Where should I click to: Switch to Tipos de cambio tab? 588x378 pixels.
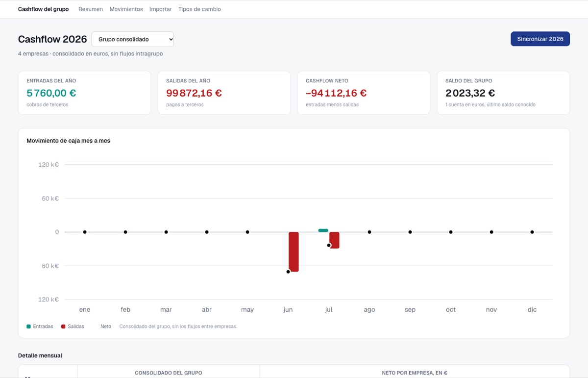pyautogui.click(x=199, y=9)
